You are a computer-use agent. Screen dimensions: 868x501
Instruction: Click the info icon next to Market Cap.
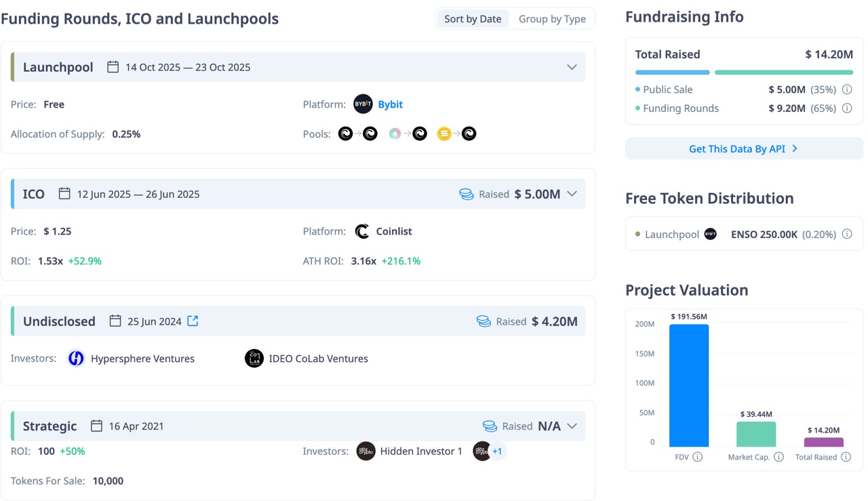(778, 457)
